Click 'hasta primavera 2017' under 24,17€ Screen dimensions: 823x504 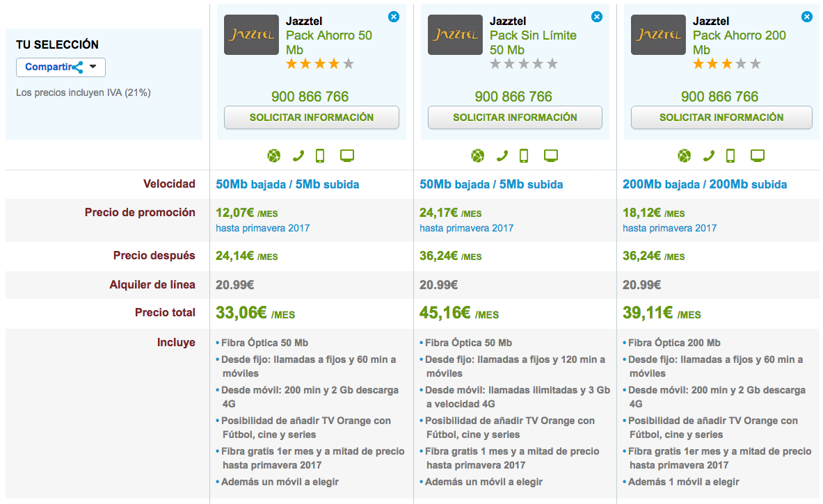click(x=467, y=228)
